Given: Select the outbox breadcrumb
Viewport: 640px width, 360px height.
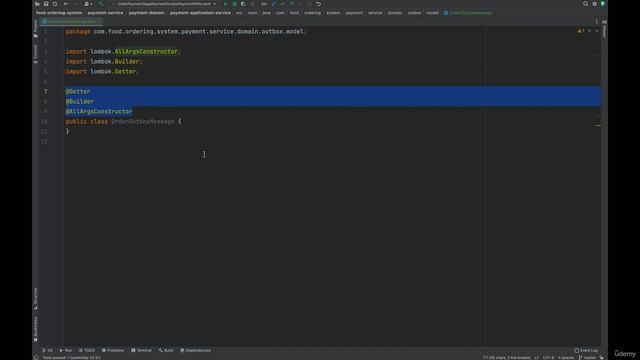Looking at the screenshot, I should 414,13.
